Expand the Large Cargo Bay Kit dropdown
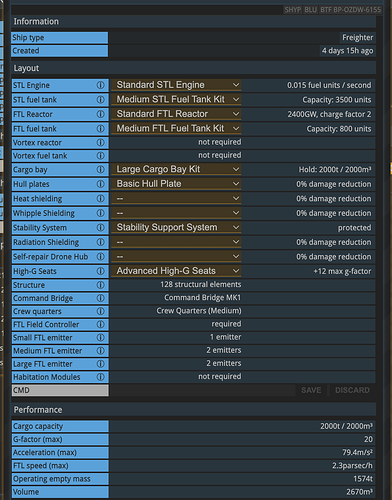 [x=176, y=169]
